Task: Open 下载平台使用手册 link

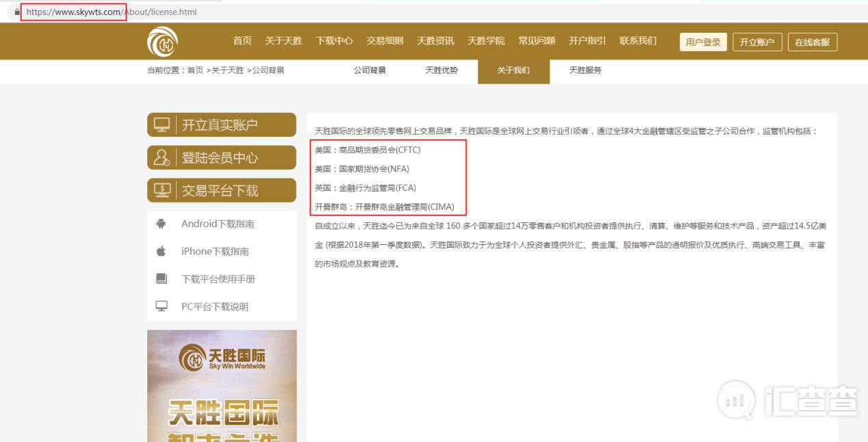Action: 218,279
